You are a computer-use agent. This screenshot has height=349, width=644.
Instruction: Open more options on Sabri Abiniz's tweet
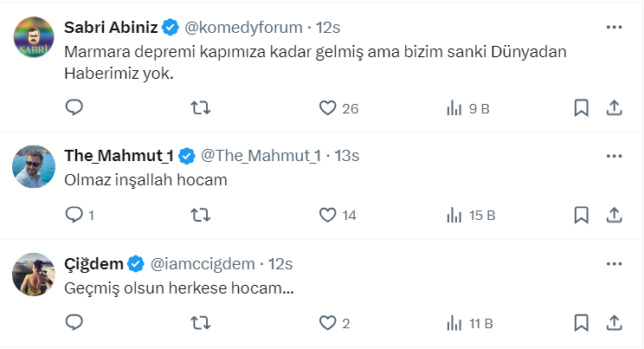[x=614, y=28]
